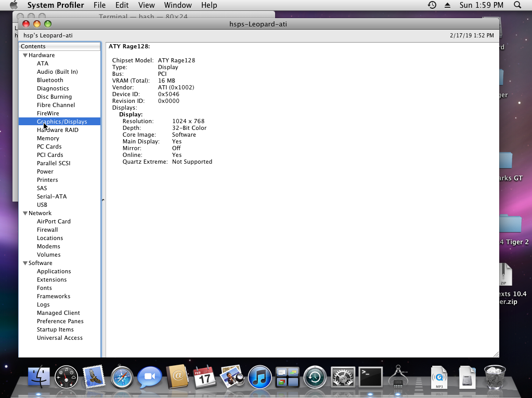Open the Trash in the Dock

[495, 377]
